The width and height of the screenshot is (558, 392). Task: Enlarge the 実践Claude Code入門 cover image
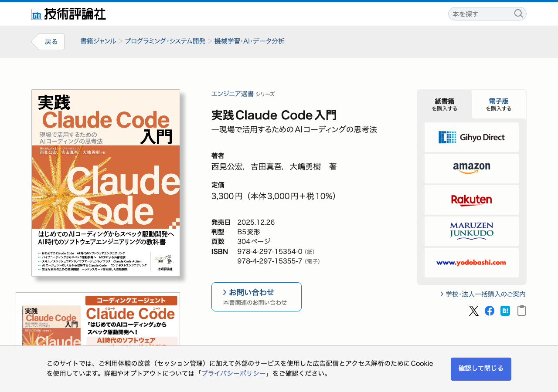[x=106, y=183]
